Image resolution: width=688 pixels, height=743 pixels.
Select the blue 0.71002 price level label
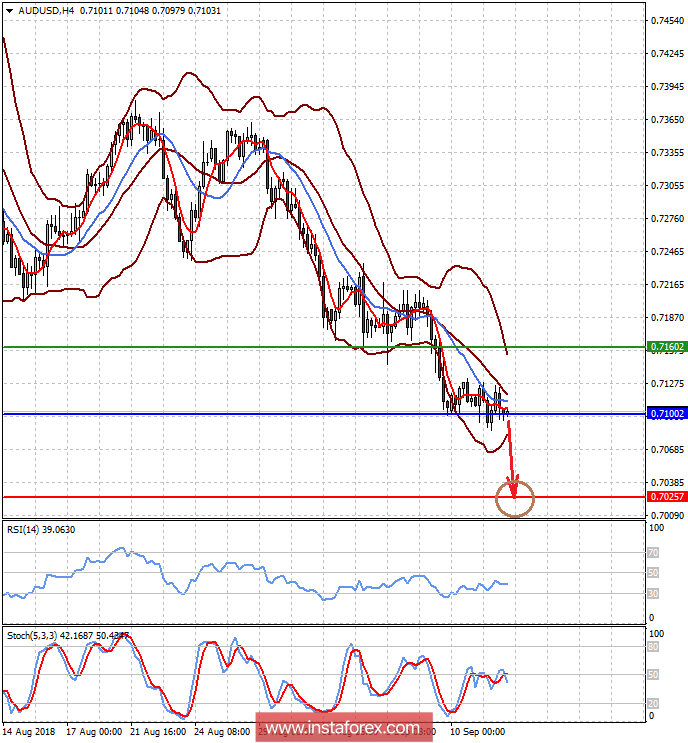point(668,414)
